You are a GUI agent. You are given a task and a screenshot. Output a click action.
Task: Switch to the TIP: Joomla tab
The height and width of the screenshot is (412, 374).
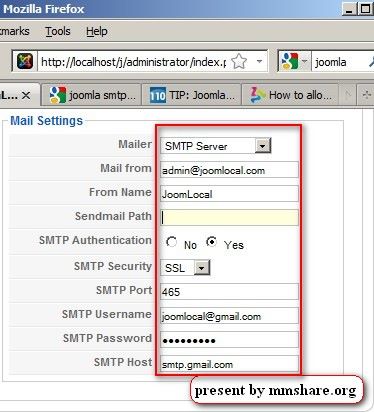click(191, 95)
